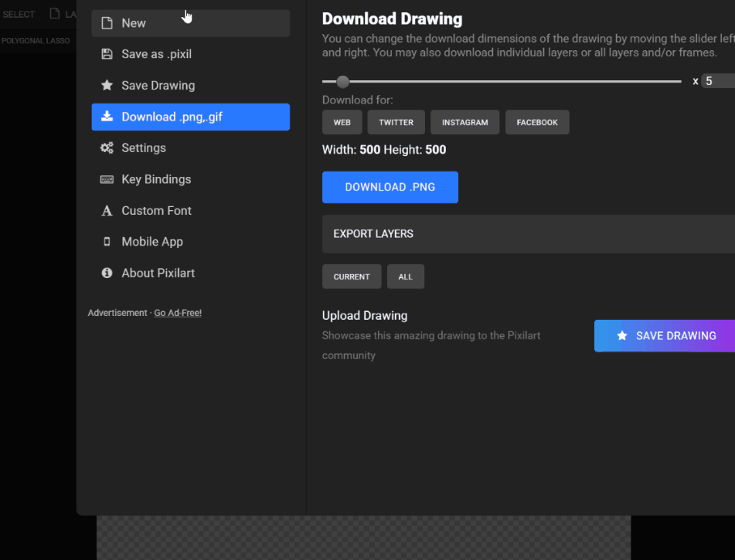Click the Download Drawing heading text
Viewport: 735px width, 560px height.
point(392,19)
